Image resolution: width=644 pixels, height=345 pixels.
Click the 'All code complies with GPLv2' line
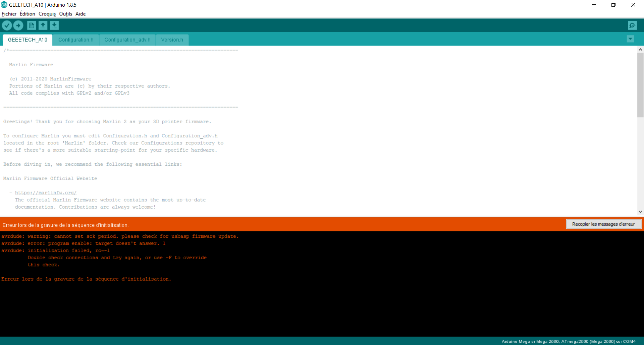pyautogui.click(x=69, y=93)
